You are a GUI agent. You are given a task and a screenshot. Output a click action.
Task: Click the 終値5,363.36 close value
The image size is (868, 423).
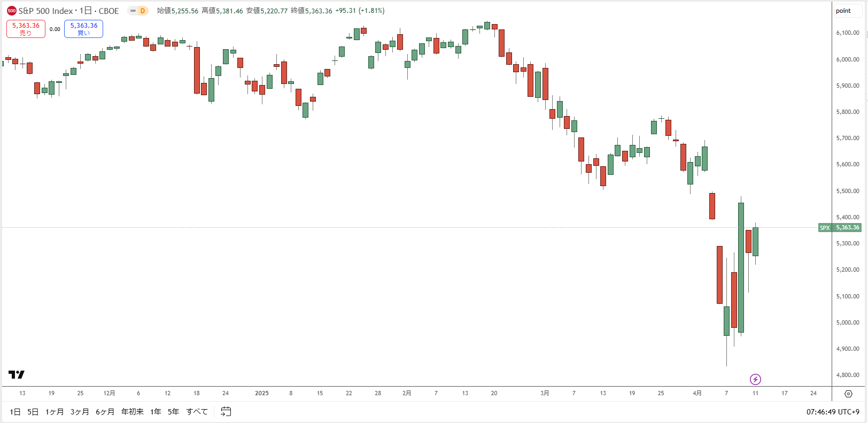(x=312, y=11)
